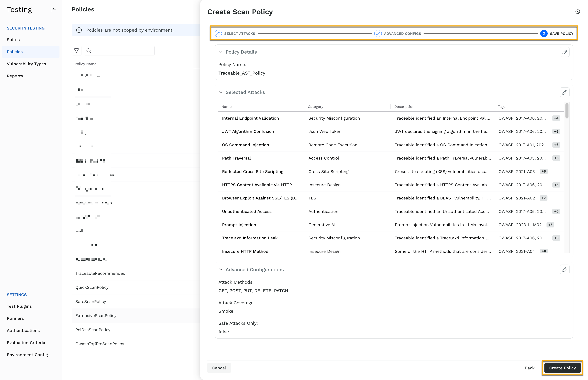This screenshot has height=380, width=588.
Task: Click the TraceableRecommended policy list item
Action: tap(100, 273)
